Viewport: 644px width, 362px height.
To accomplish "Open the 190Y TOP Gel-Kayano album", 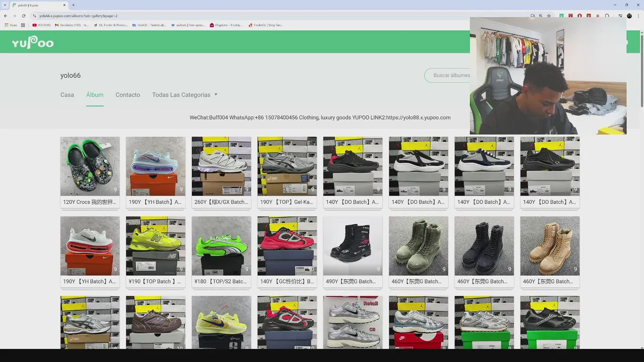I will (287, 166).
